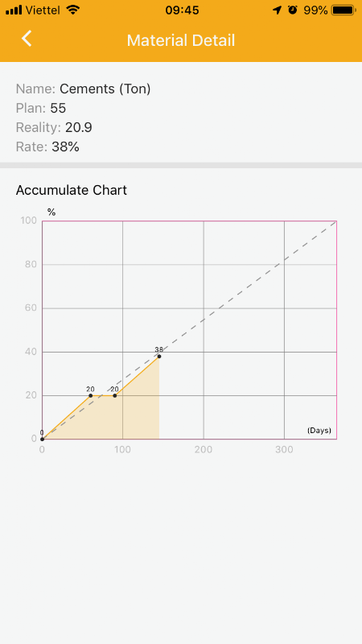Tap the location arrow status icon
The width and height of the screenshot is (362, 644).
tap(278, 10)
